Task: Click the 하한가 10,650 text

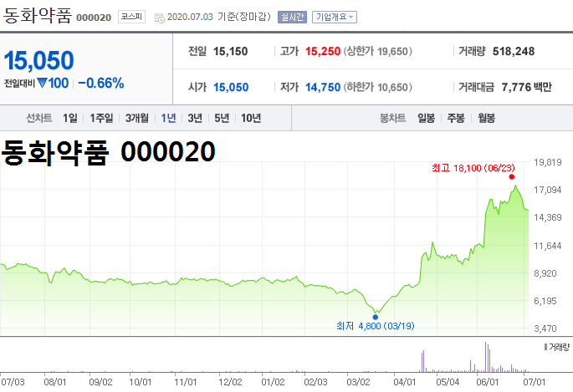Action: pyautogui.click(x=377, y=87)
